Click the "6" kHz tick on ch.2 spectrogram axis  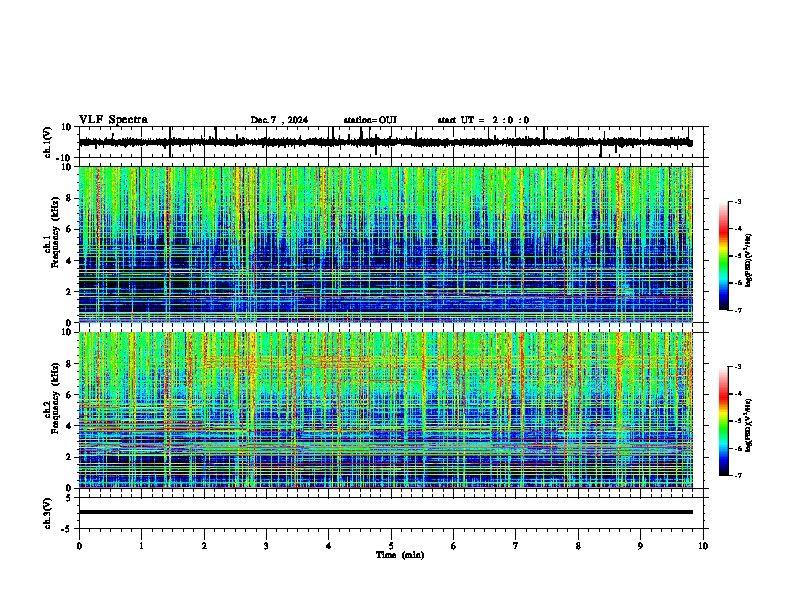[70, 395]
